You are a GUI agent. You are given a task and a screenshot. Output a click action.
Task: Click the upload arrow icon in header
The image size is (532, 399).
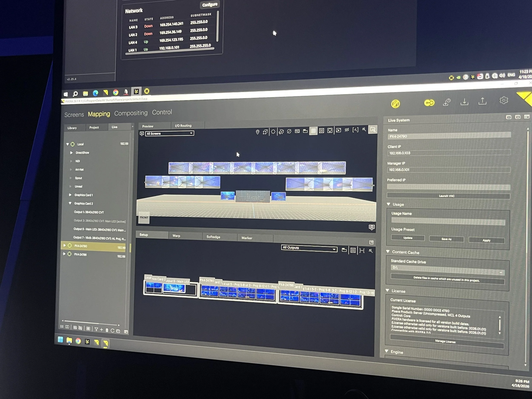click(482, 101)
